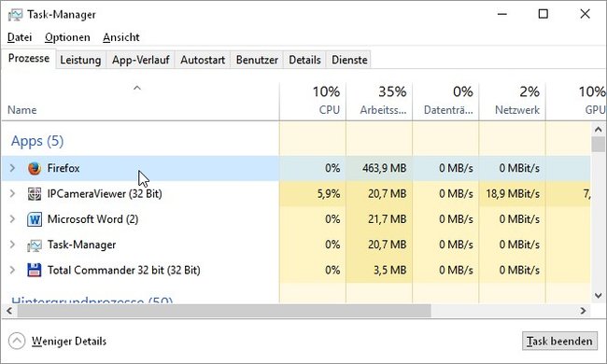Sort by the Netzwerk column header

coord(512,101)
